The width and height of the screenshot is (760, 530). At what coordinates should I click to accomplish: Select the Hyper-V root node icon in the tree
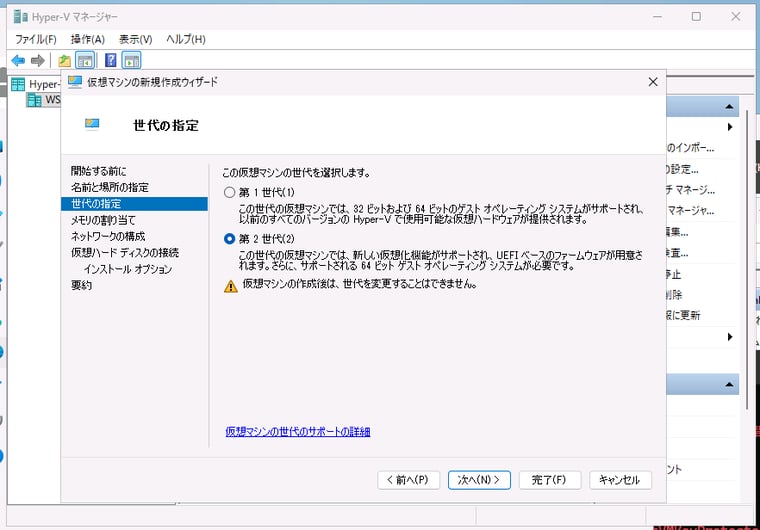[x=18, y=84]
